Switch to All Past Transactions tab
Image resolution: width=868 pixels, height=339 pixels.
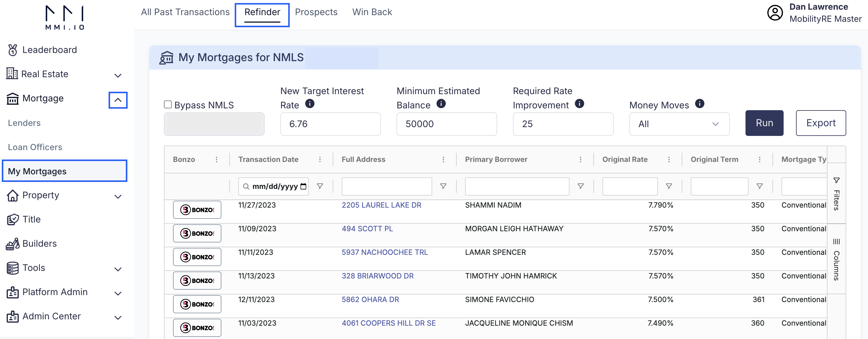tap(185, 12)
